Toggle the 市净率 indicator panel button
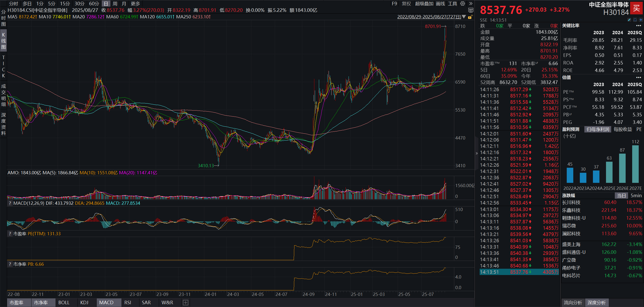The width and height of the screenshot is (644, 307). click(x=41, y=302)
